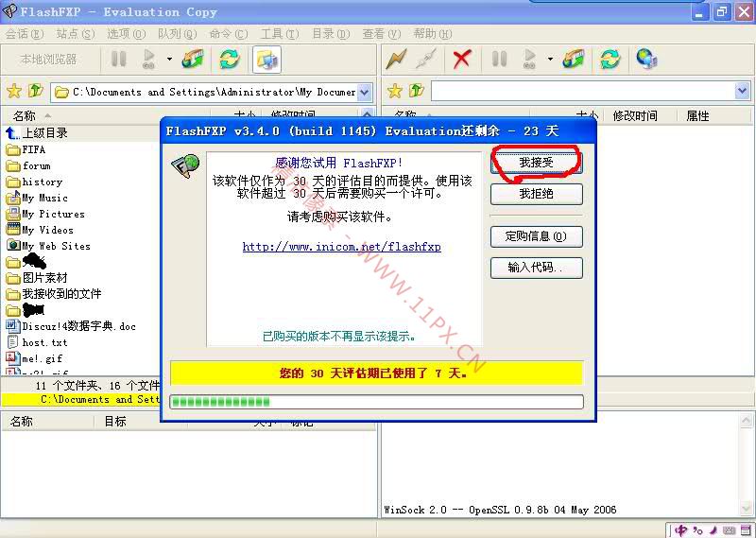
Task: Click the refresh icon in left toolbar
Action: point(230,59)
